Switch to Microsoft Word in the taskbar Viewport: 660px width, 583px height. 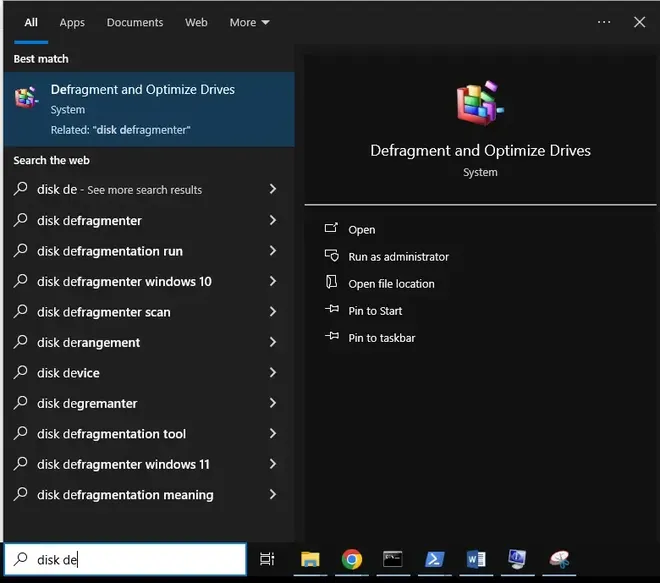click(x=476, y=559)
